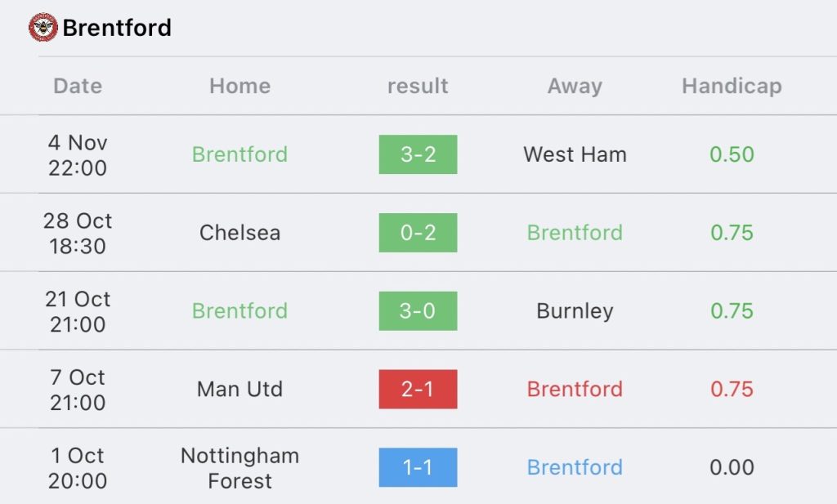Click the red 2-1 result badge
837x504 pixels.
pyautogui.click(x=418, y=390)
